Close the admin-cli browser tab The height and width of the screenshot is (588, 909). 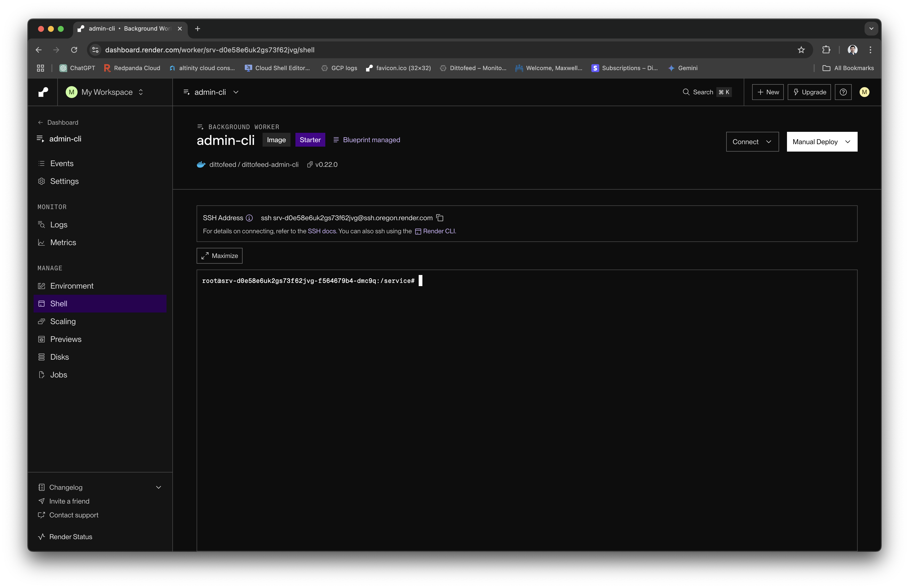pos(180,29)
